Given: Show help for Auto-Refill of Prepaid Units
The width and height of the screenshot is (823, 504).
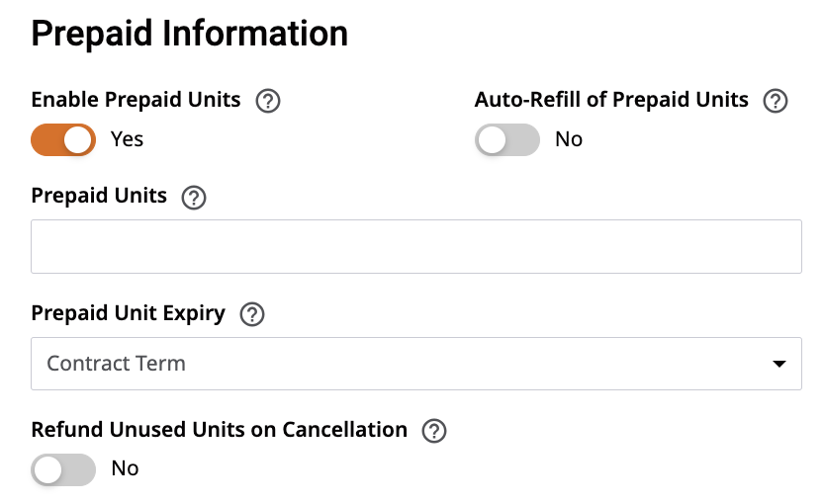Looking at the screenshot, I should (x=776, y=101).
